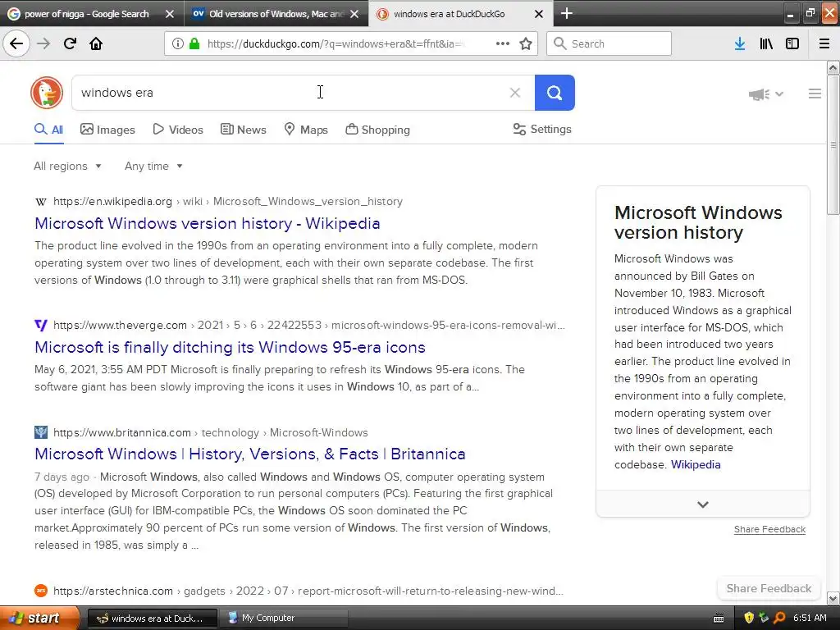Viewport: 840px width, 630px height.
Task: Select the All results tab
Action: click(48, 130)
